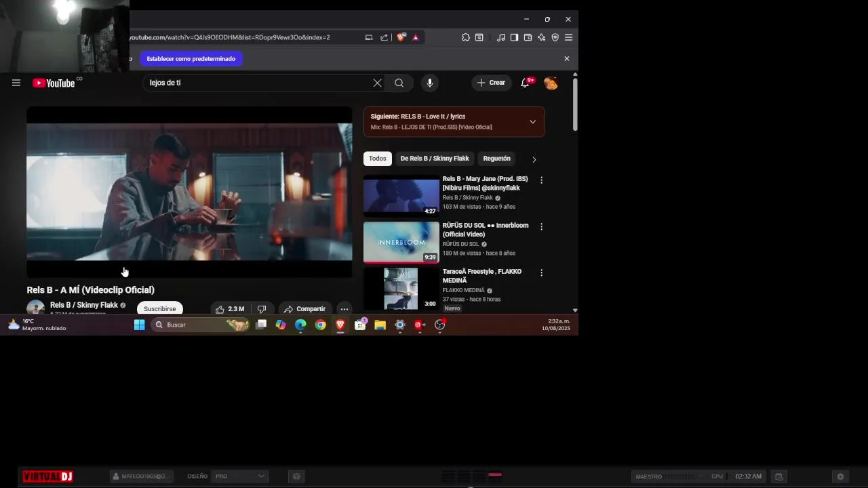Image resolution: width=868 pixels, height=488 pixels.
Task: Select the Todos filter chip
Action: point(378,159)
